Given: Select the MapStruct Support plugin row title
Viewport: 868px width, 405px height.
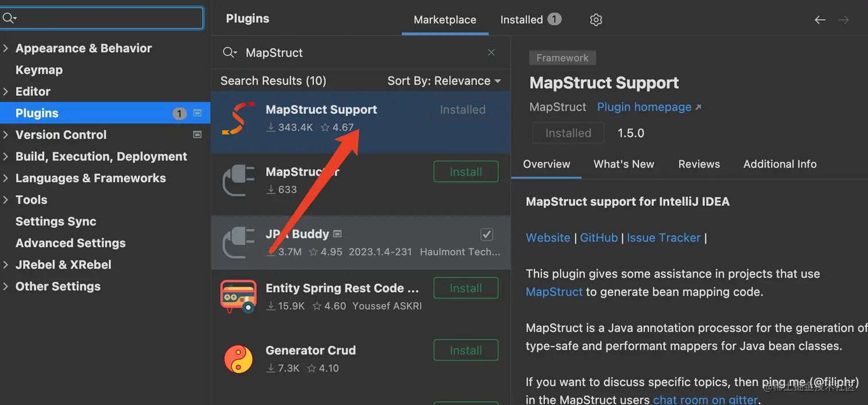Looking at the screenshot, I should pos(321,110).
